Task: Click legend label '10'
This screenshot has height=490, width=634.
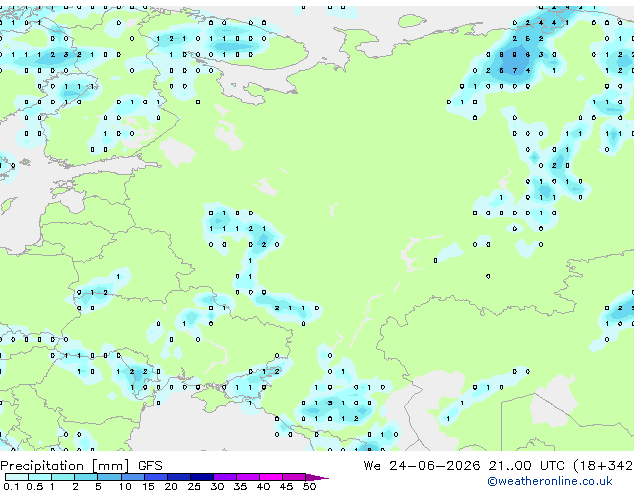Action: 125,486
